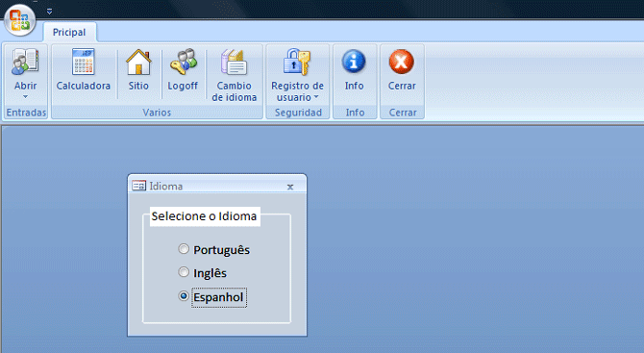
Task: Go to Sitio house icon
Action: pyautogui.click(x=138, y=62)
